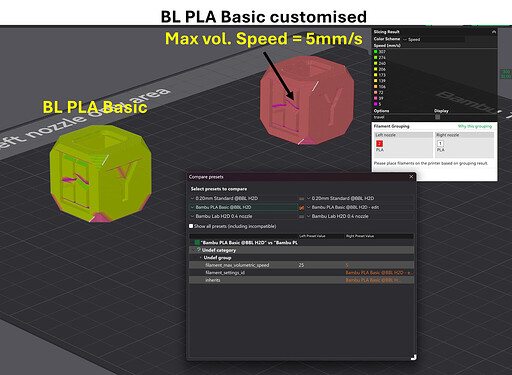Click the 'Right nozzle' group header
Screen dimensions: 512x375
tap(465, 135)
